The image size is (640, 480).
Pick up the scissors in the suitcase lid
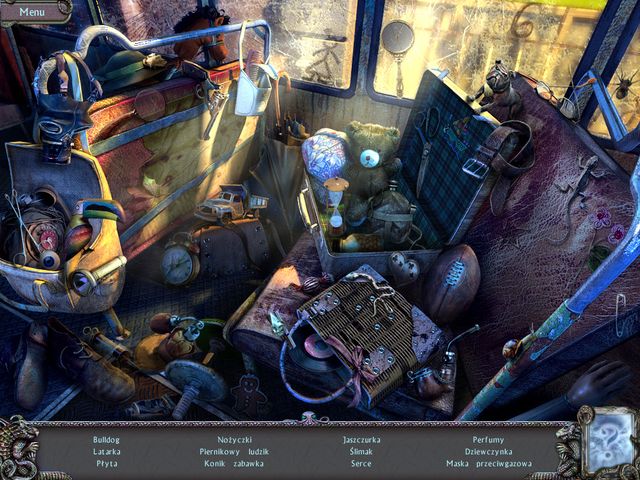430,137
